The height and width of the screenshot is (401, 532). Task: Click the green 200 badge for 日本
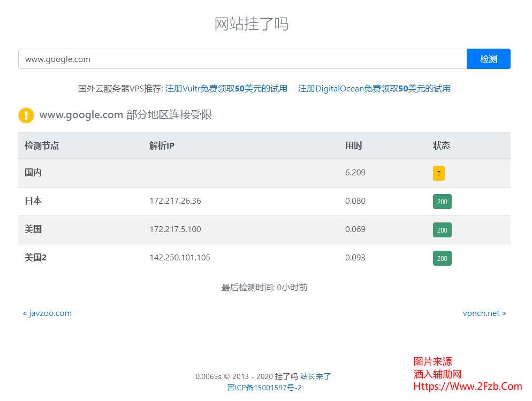click(442, 202)
